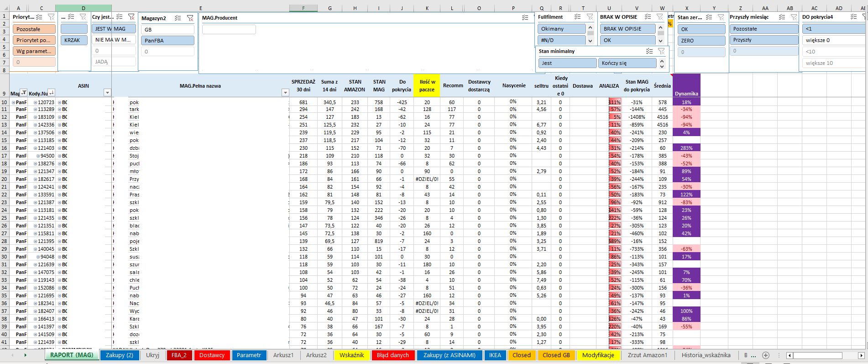Click multi-select icon in Magazyn2 slicer
868x364 pixels.
coord(178,18)
